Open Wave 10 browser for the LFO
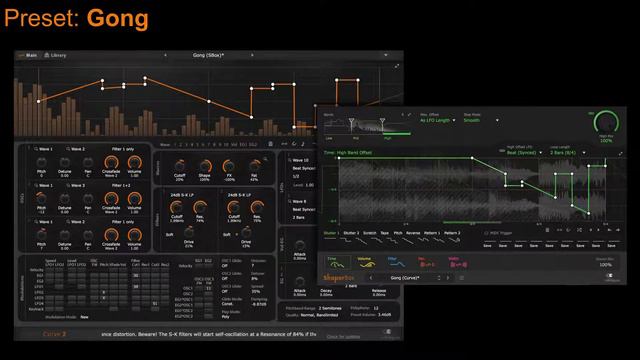This screenshot has height=360, width=640. click(x=298, y=160)
